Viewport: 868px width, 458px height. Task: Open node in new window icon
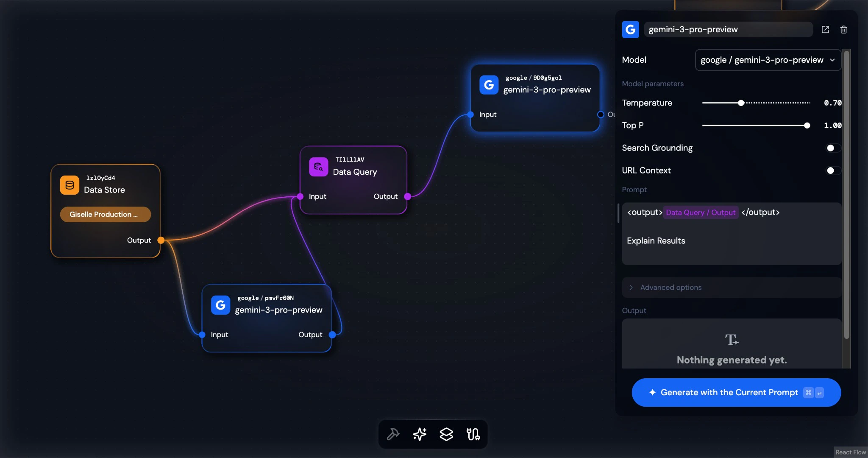point(825,30)
